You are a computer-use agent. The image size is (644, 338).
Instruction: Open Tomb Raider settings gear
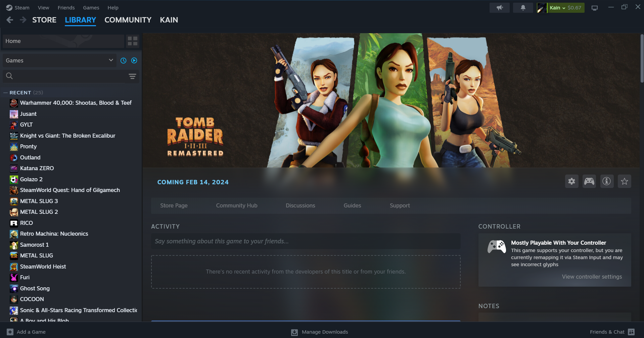(x=572, y=182)
